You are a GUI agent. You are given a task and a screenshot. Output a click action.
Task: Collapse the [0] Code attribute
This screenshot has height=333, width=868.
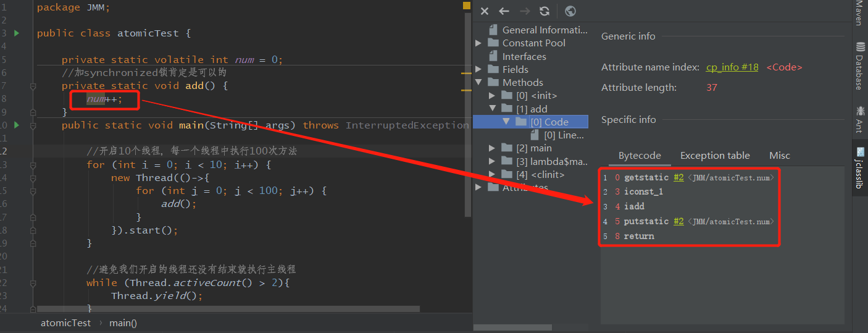[506, 122]
